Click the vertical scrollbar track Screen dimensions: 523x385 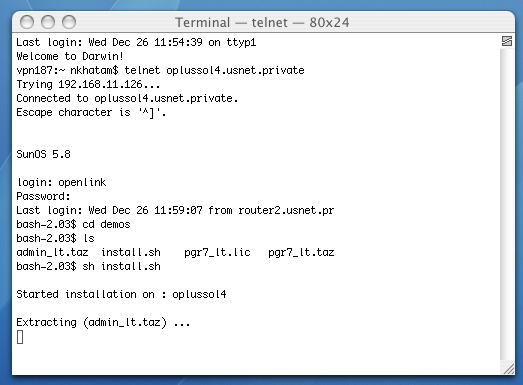507,204
